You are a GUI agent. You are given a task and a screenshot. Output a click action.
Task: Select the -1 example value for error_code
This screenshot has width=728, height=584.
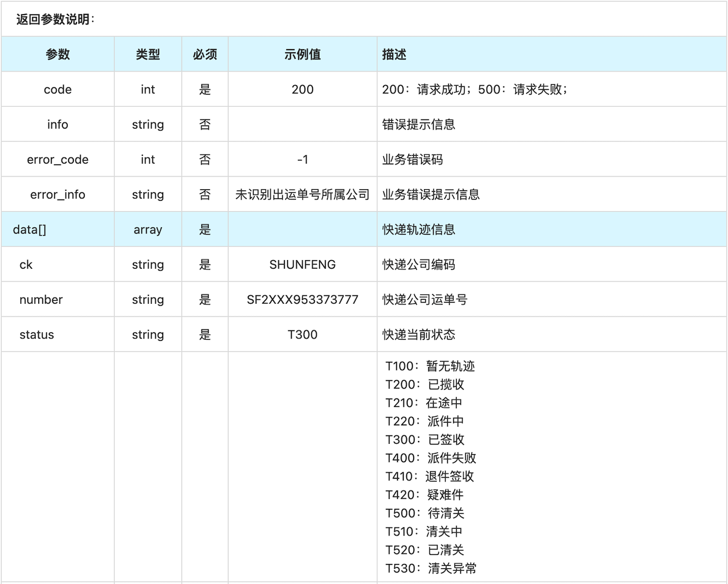[302, 159]
